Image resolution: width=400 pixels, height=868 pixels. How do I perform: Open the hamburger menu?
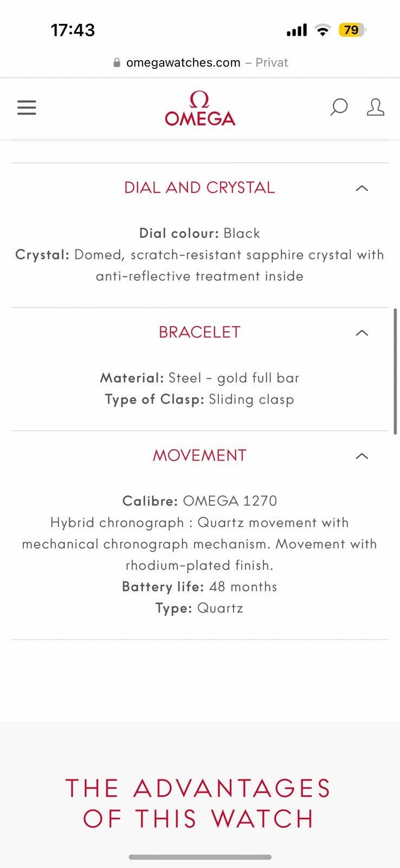(x=27, y=107)
